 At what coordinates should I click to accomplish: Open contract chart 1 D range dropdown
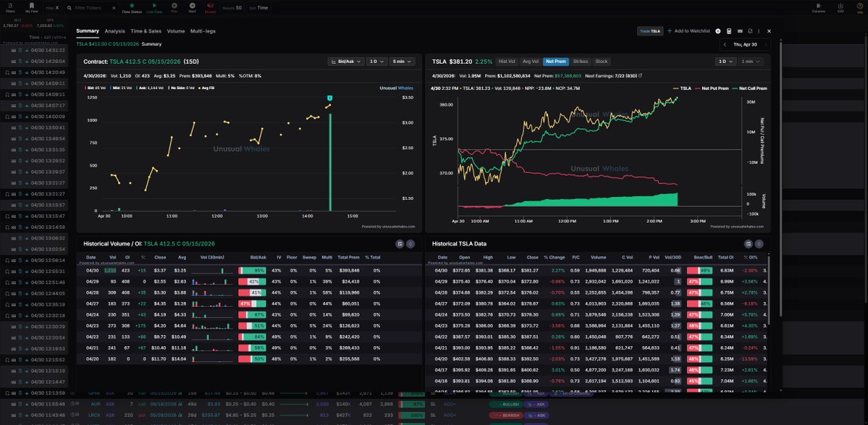(376, 62)
